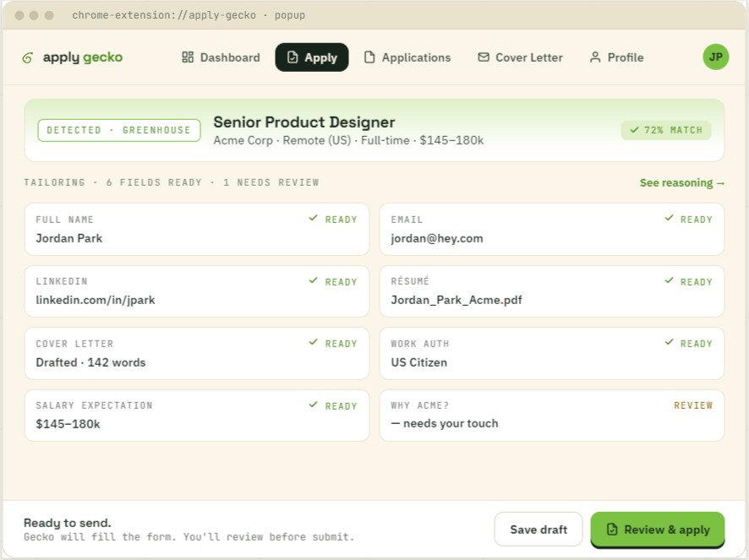Viewport: 749px width, 560px height.
Task: Click the See reasoning link
Action: (x=682, y=182)
